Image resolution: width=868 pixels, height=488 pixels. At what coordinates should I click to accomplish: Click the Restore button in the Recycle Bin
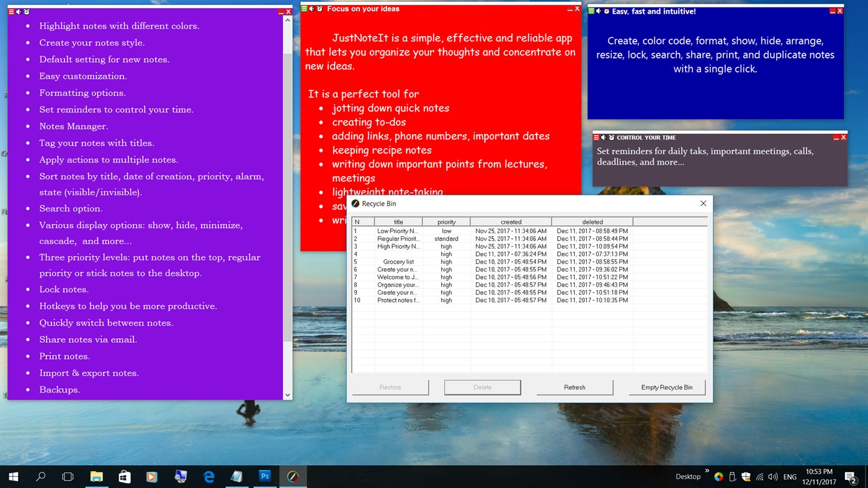tap(390, 387)
